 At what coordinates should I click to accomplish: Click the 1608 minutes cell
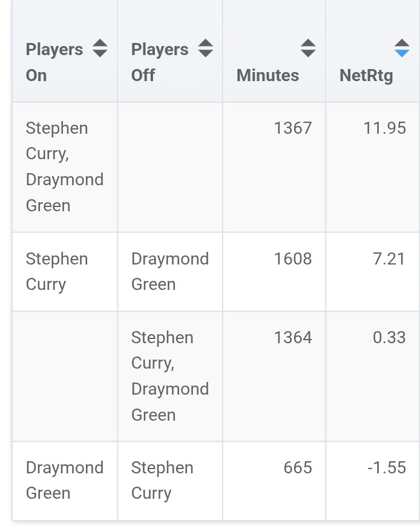tap(292, 259)
